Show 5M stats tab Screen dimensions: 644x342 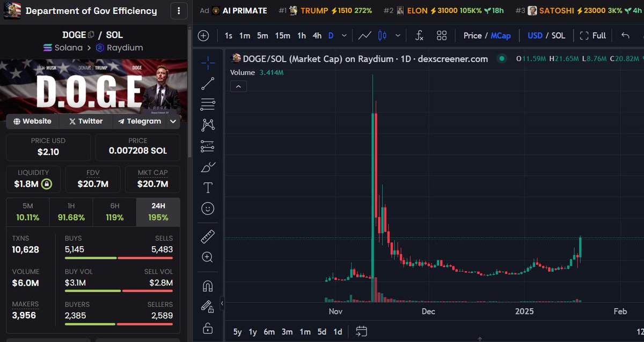(28, 211)
